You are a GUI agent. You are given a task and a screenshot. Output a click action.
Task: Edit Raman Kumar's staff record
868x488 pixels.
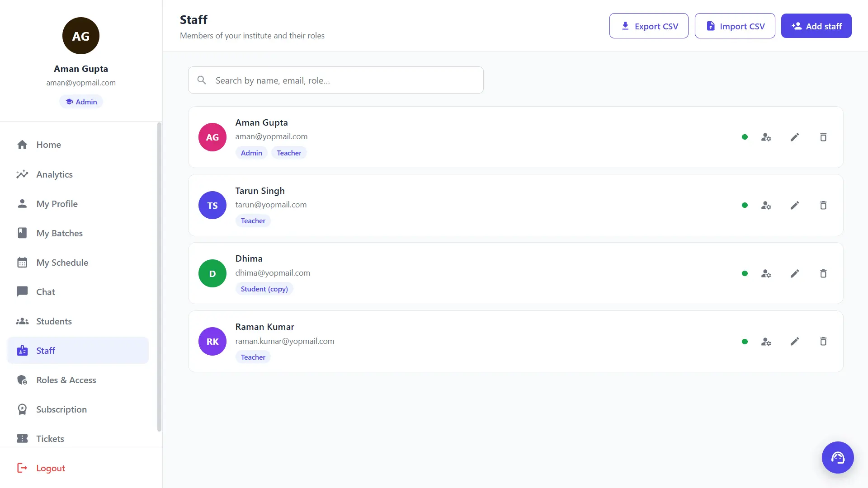(795, 342)
